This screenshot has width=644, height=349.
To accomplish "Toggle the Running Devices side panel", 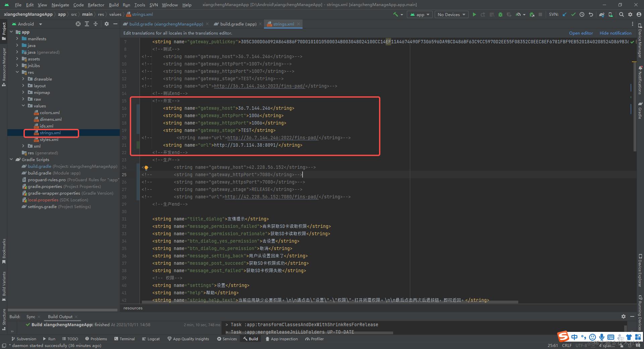I will pos(640,312).
